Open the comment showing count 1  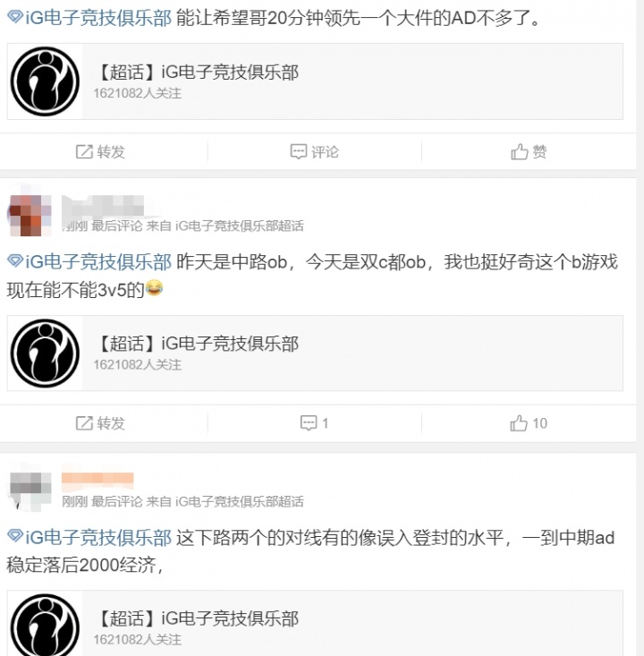pos(314,423)
